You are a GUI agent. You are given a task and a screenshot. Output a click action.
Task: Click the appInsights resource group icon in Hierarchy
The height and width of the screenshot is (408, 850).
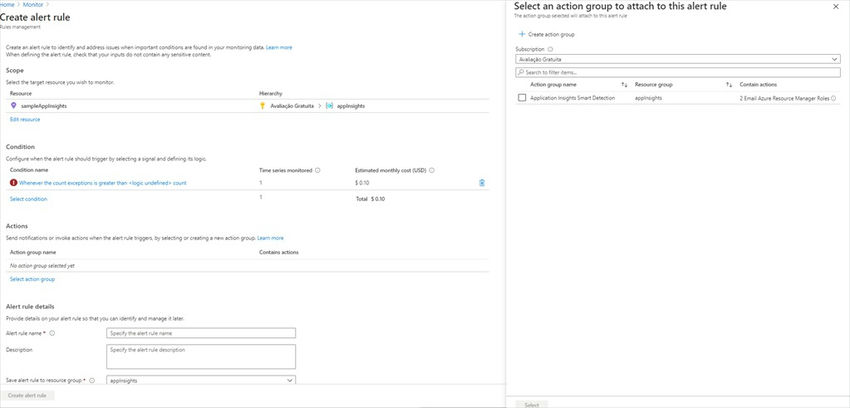coord(329,106)
